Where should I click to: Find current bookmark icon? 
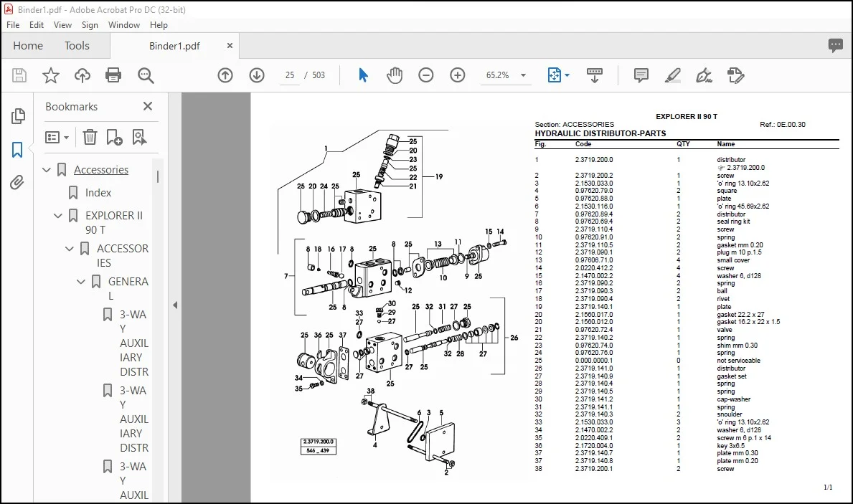[x=139, y=137]
